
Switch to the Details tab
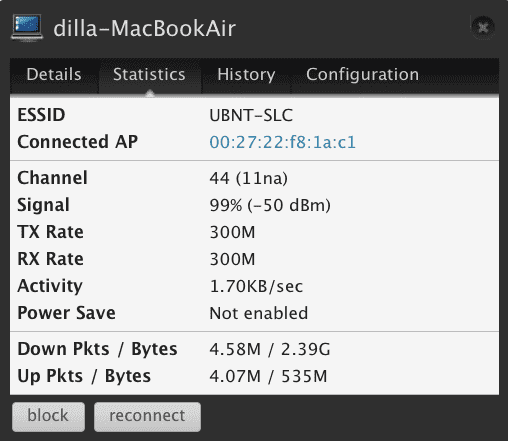tap(54, 75)
